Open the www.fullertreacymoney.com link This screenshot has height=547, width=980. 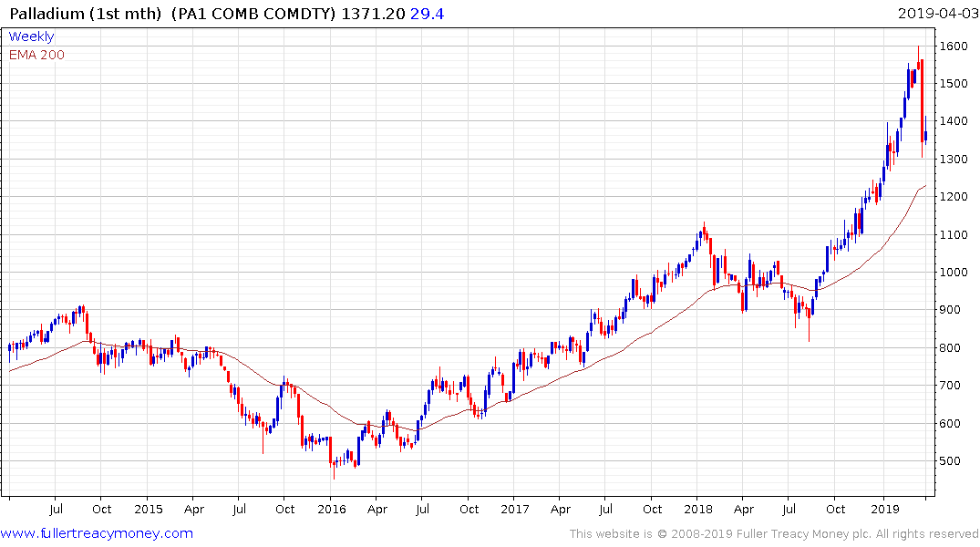tap(97, 533)
